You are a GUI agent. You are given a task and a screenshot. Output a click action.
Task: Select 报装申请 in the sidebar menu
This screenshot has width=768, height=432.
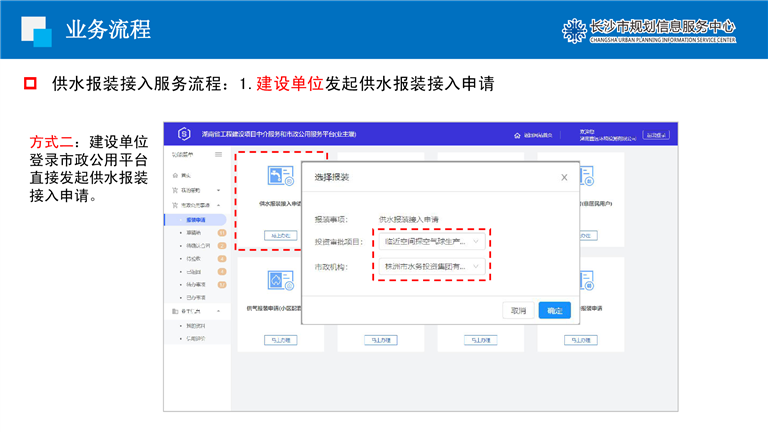coord(196,219)
